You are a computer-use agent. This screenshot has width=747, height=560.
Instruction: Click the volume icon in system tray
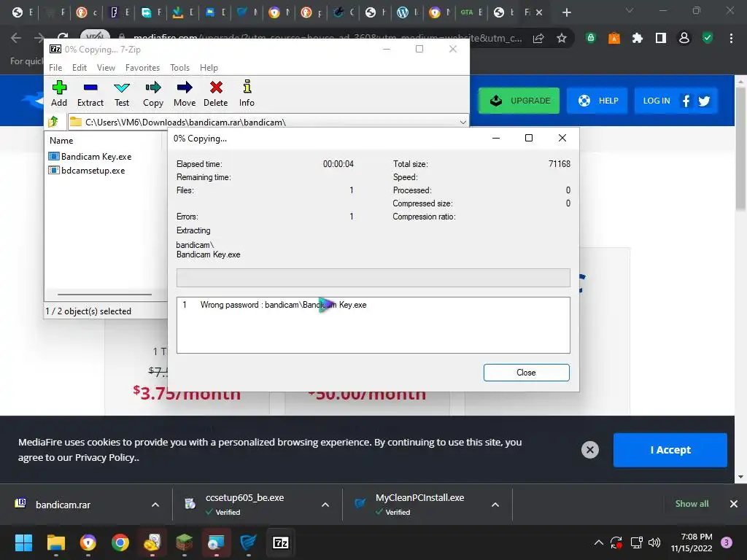pos(654,542)
